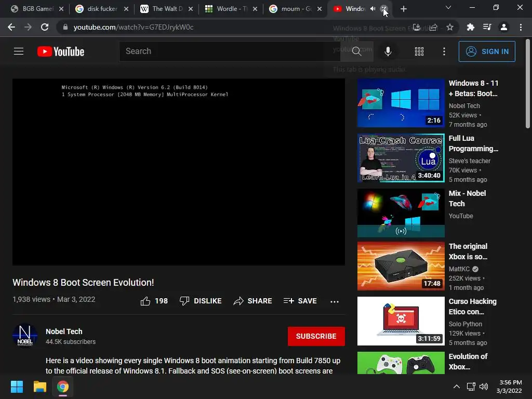Click 'Steve's teacher' channel name

(470, 161)
